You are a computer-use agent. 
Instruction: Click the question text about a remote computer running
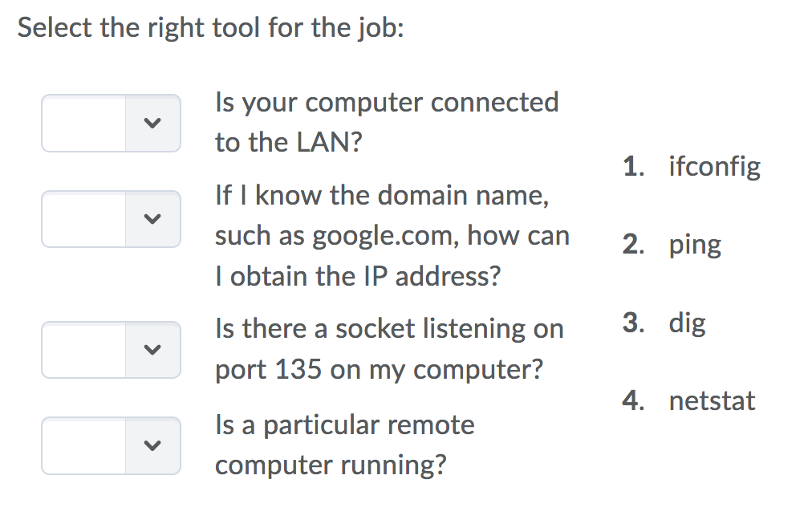344,445
